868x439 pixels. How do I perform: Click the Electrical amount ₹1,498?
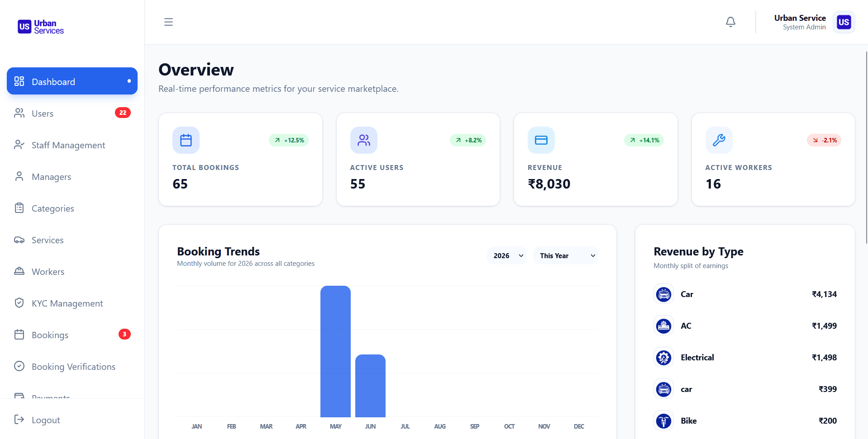point(824,357)
